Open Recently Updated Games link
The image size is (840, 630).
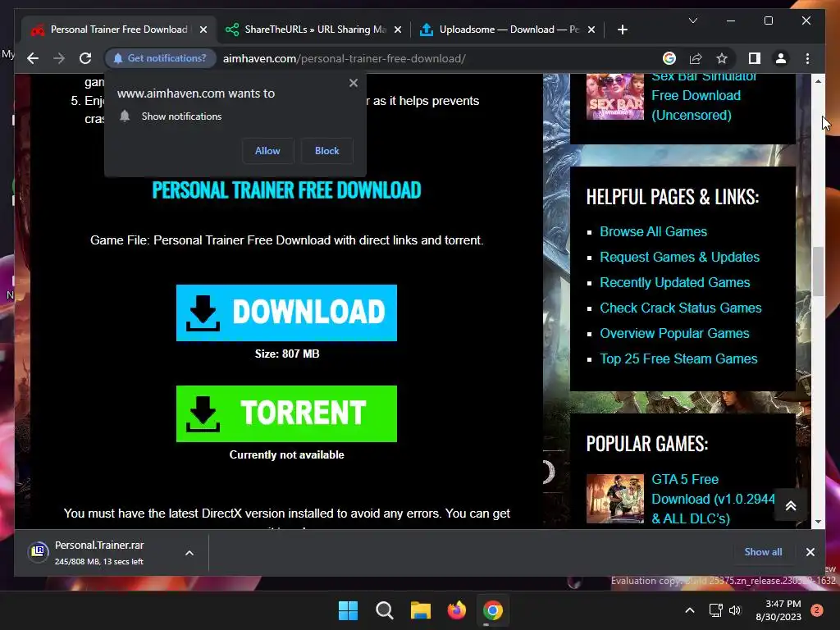(674, 282)
